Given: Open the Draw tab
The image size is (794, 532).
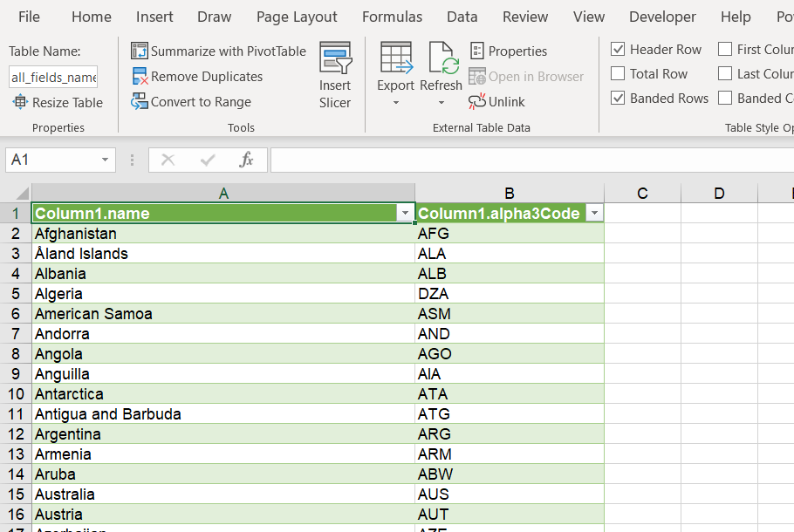Looking at the screenshot, I should [214, 17].
